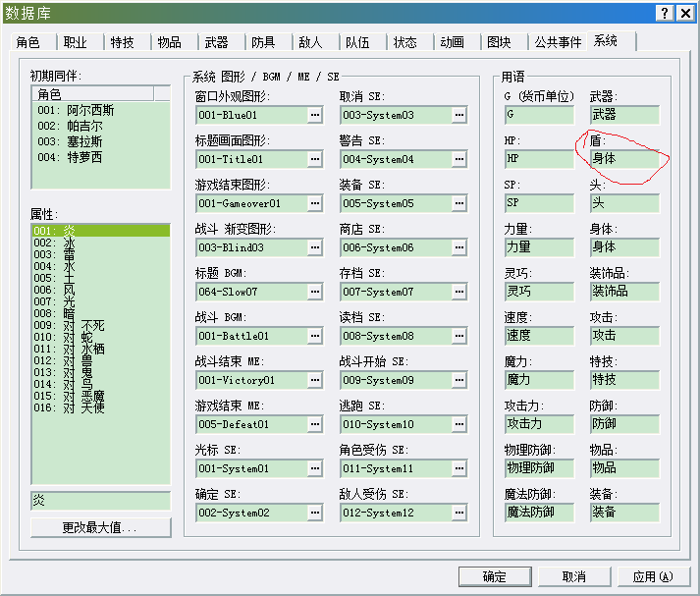Click 更改最大值 button
The height and width of the screenshot is (596, 700).
tap(100, 527)
